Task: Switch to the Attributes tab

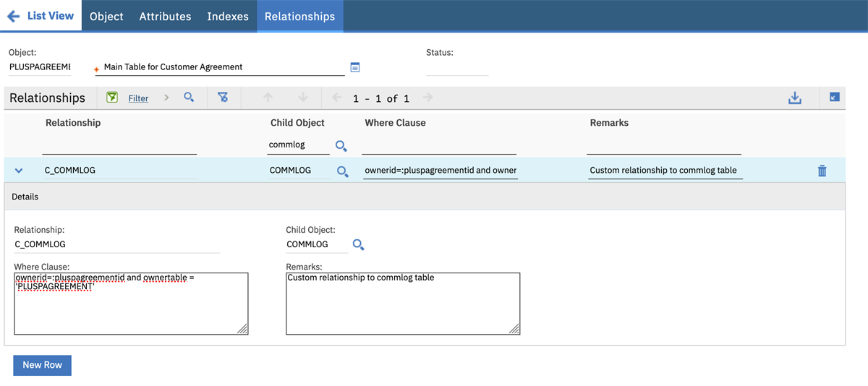Action: click(x=165, y=16)
